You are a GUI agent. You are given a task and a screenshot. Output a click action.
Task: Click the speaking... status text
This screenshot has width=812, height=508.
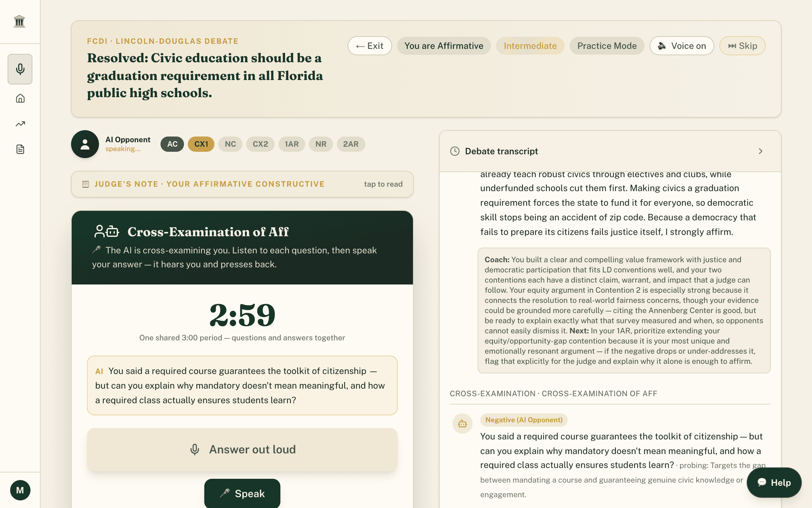click(123, 149)
